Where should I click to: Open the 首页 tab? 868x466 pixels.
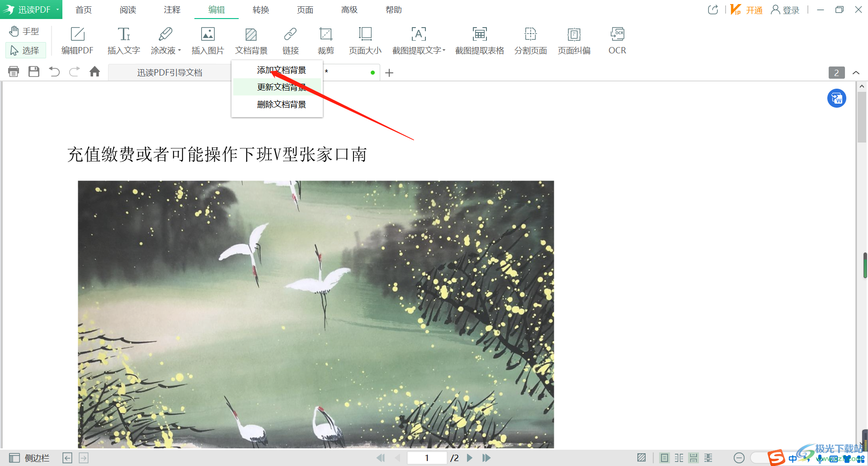pyautogui.click(x=84, y=10)
